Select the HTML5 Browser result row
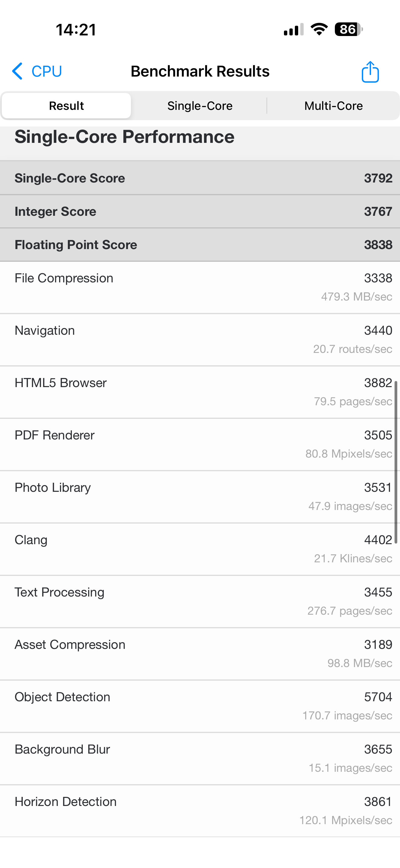This screenshot has height=868, width=400. pyautogui.click(x=200, y=392)
